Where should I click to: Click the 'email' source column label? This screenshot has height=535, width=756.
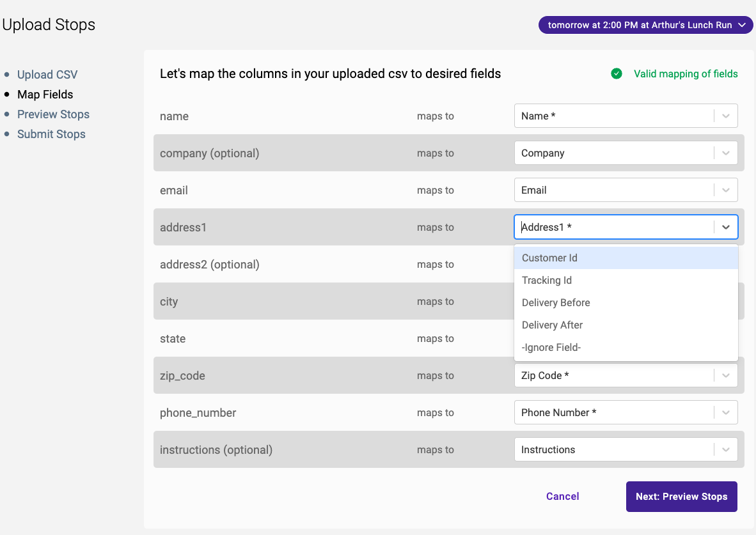173,190
